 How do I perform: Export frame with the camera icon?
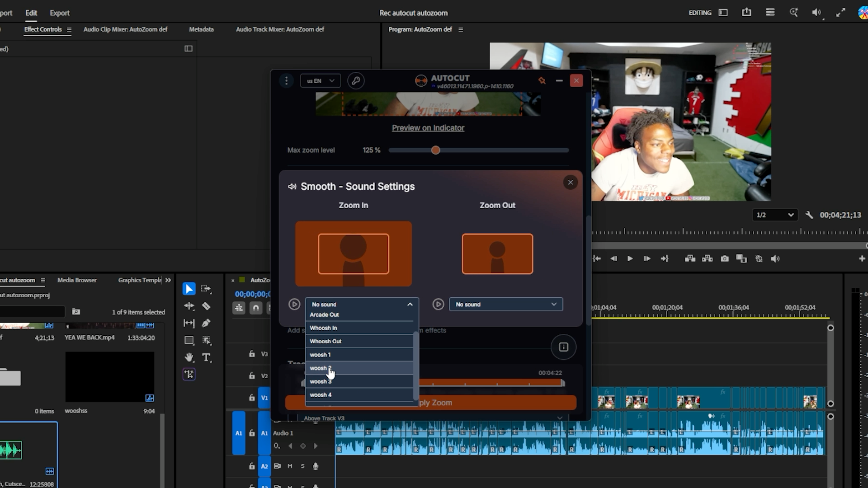pos(725,258)
